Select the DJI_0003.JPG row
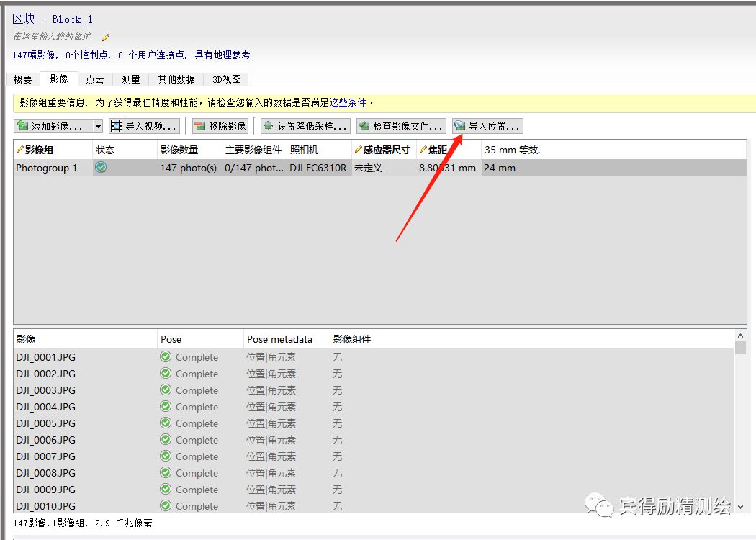The height and width of the screenshot is (540, 756). click(x=374, y=390)
